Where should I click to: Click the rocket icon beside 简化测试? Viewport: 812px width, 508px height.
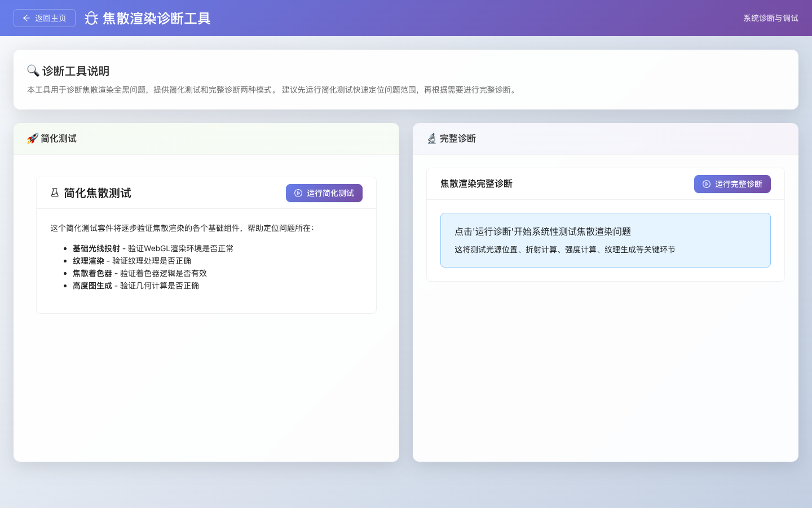point(33,138)
